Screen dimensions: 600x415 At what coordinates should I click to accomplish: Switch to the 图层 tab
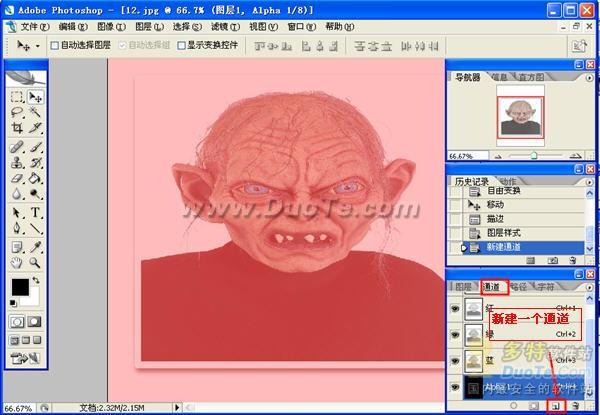(464, 287)
